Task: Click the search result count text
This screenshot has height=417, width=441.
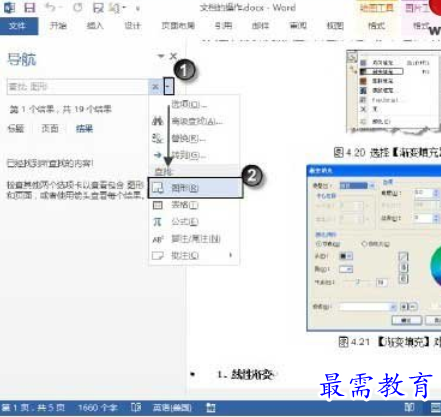Action: click(60, 110)
